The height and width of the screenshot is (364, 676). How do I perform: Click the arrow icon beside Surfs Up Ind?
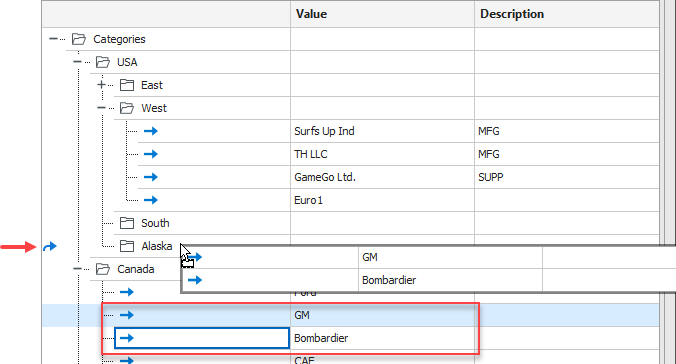click(150, 131)
